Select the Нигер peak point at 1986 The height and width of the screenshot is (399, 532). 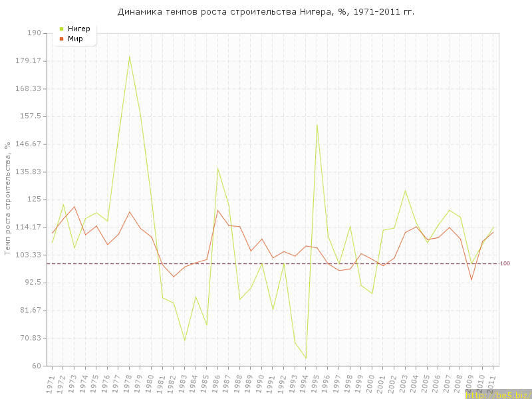click(x=217, y=168)
